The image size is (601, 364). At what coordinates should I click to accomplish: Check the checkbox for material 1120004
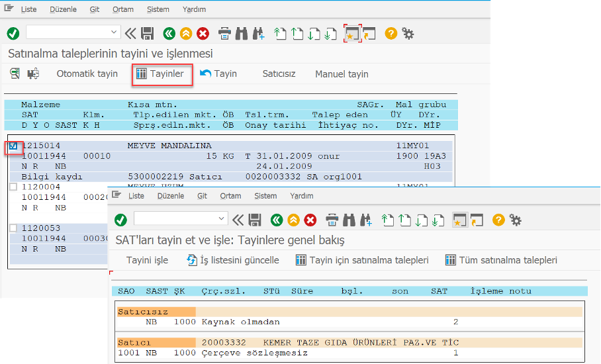[13, 187]
